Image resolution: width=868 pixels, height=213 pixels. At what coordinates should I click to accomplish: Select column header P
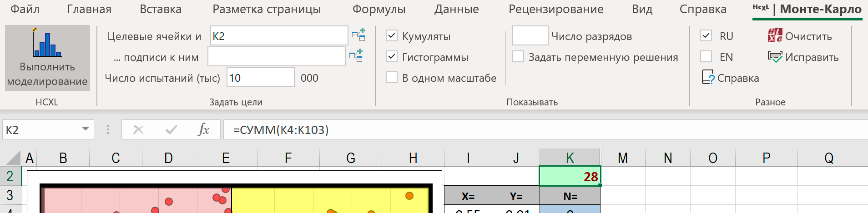pos(767,158)
